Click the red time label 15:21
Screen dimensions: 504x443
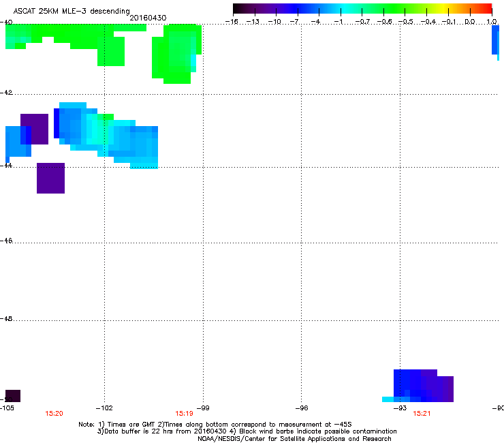pyautogui.click(x=422, y=414)
